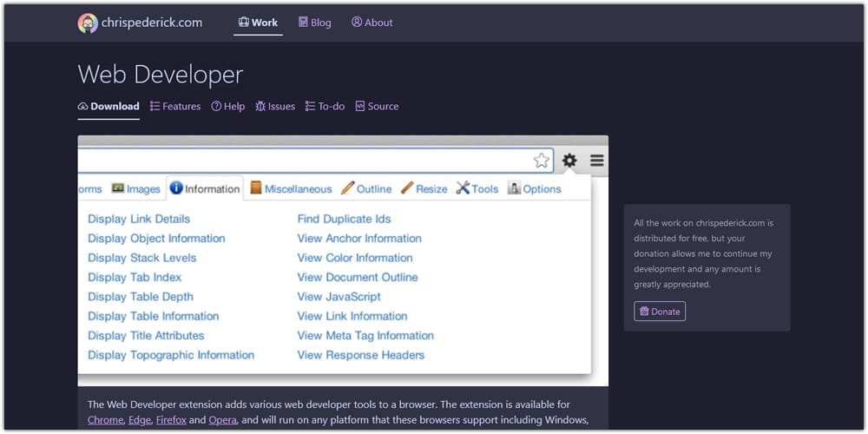Screen dimensions: 868x434
Task: Go to the About page
Action: [x=372, y=23]
